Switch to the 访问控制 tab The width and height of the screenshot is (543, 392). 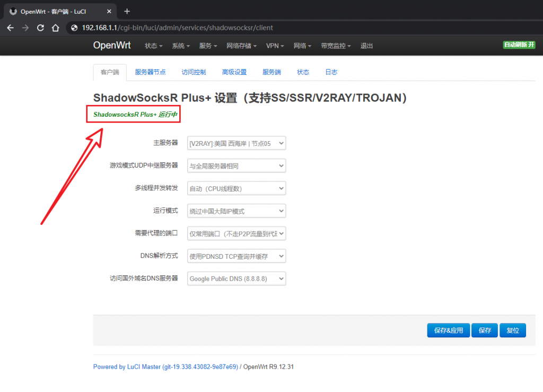pos(194,72)
